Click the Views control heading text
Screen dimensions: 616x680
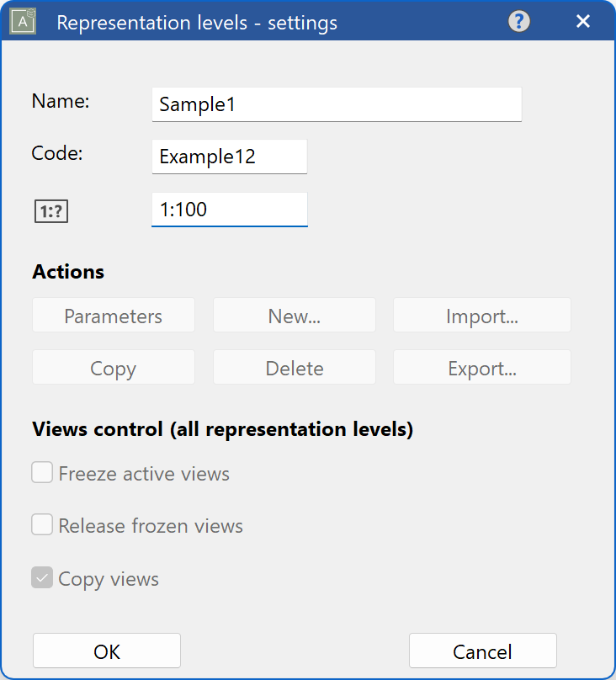pos(222,429)
